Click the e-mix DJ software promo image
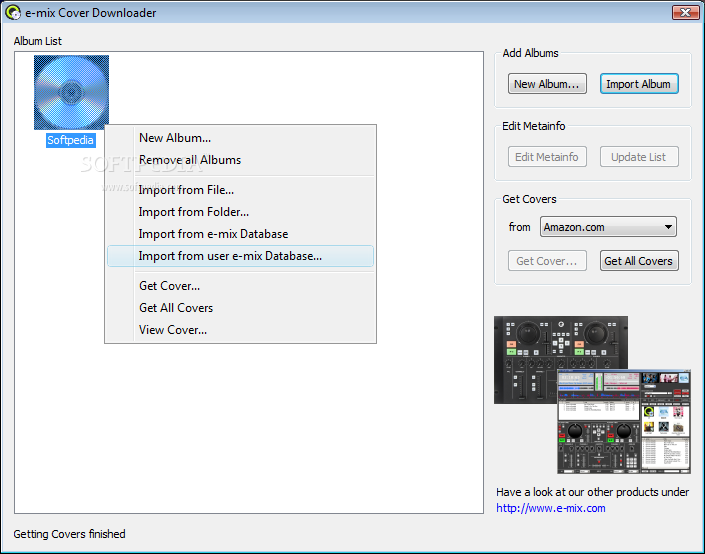 [592, 394]
